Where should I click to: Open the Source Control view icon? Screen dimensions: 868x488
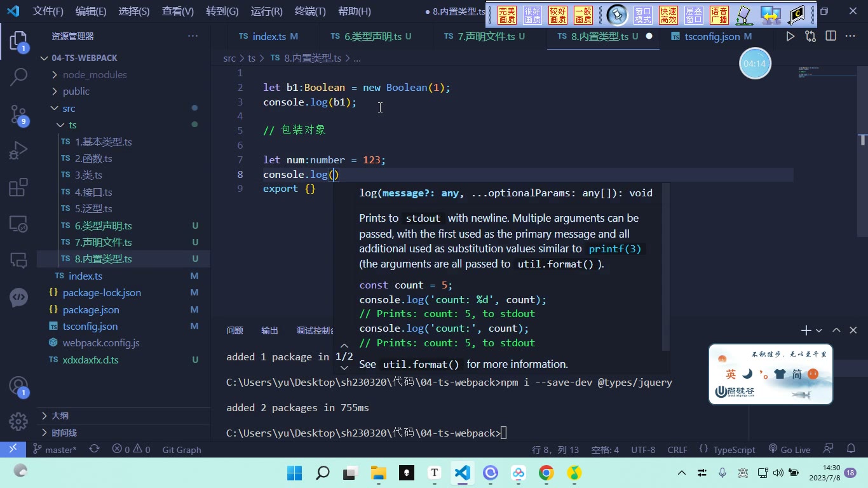(18, 114)
